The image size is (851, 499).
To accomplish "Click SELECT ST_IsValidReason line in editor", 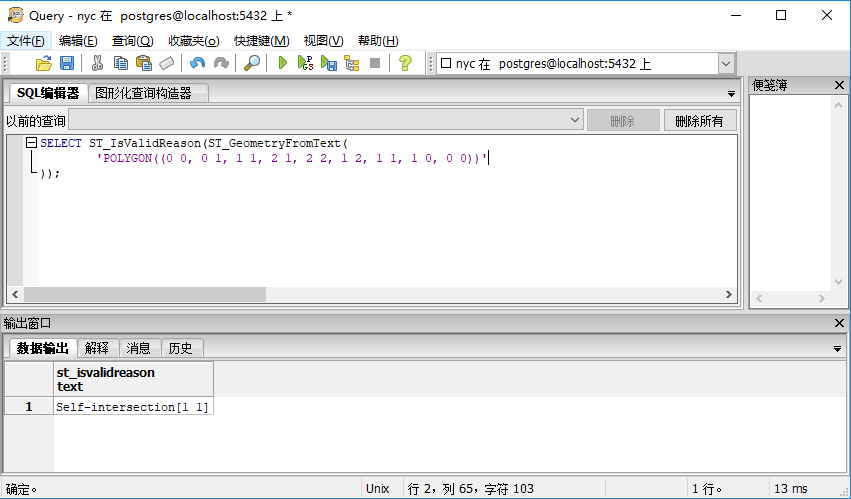I will coord(194,143).
